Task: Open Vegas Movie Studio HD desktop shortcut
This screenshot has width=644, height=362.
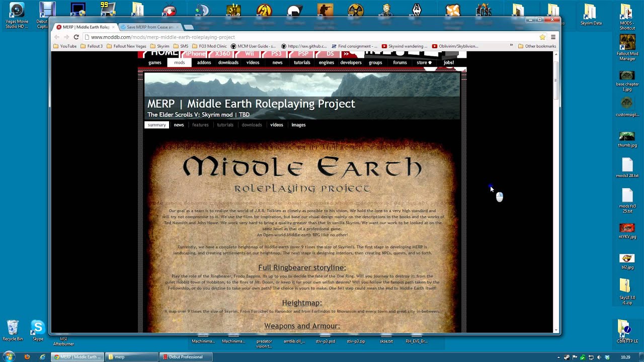Action: 17,16
